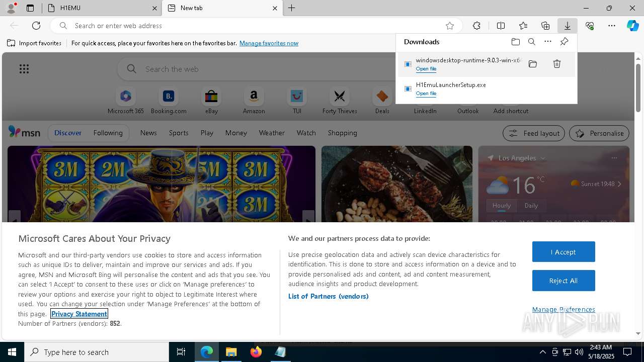Image resolution: width=644 pixels, height=362 pixels.
Task: Open TUI shortcut
Action: pos(297,101)
